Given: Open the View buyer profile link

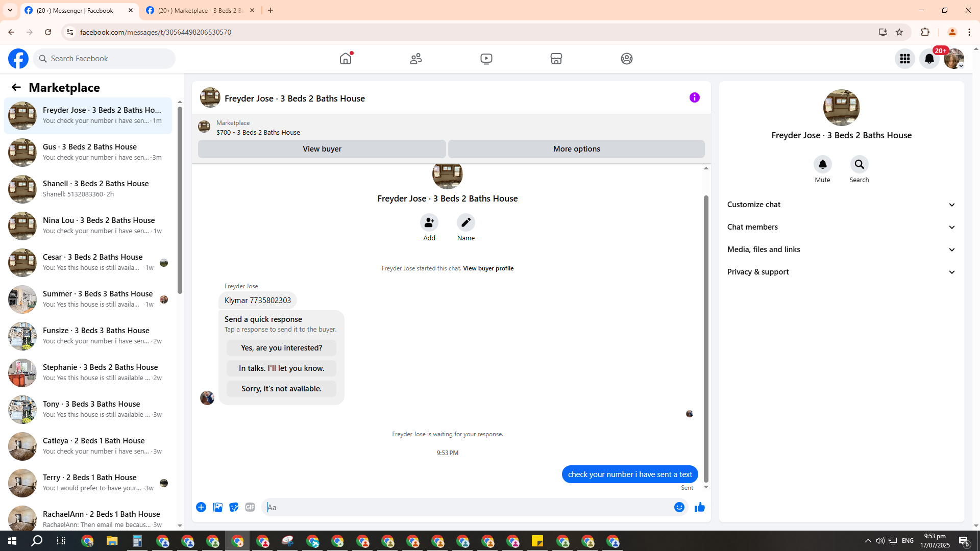Looking at the screenshot, I should 488,268.
